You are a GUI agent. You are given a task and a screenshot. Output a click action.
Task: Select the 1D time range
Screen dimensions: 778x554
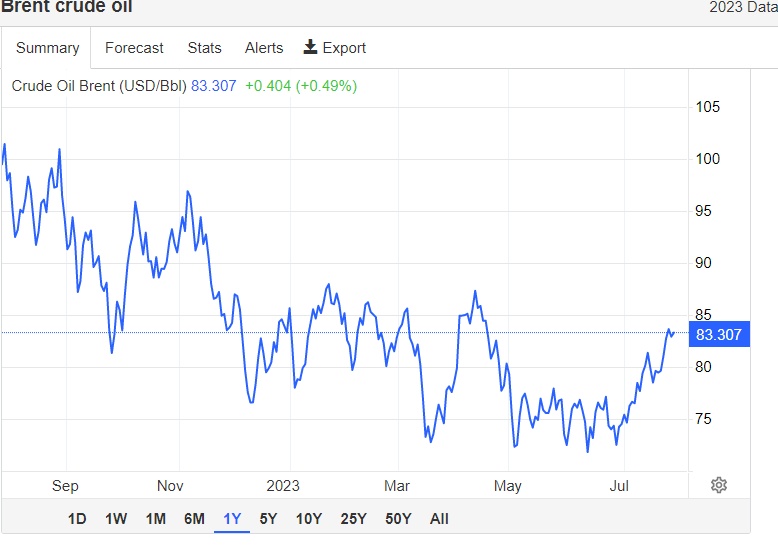point(77,519)
